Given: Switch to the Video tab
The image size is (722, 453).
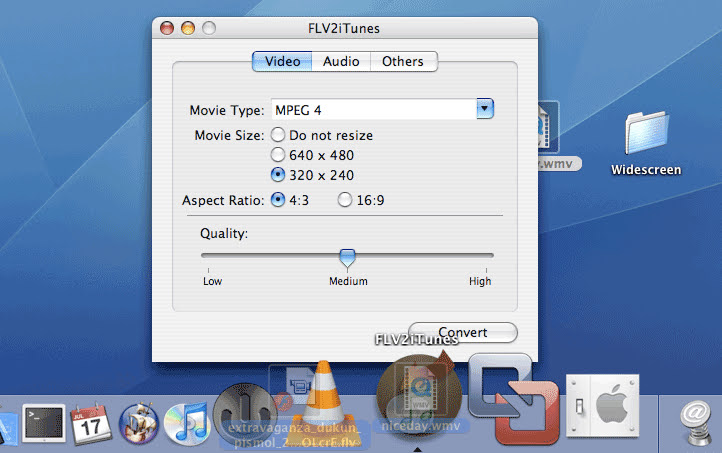Looking at the screenshot, I should [x=282, y=61].
